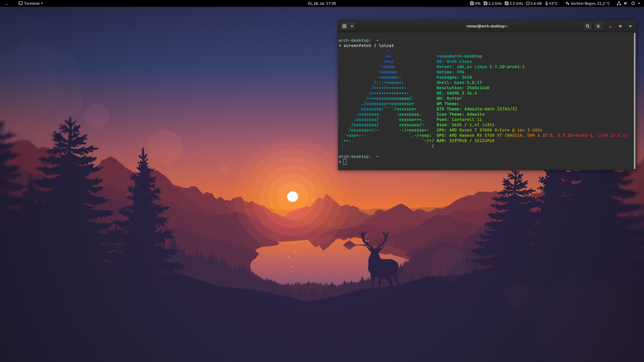
Task: Click the green roman@arch-desktop header text
Action: point(459,56)
